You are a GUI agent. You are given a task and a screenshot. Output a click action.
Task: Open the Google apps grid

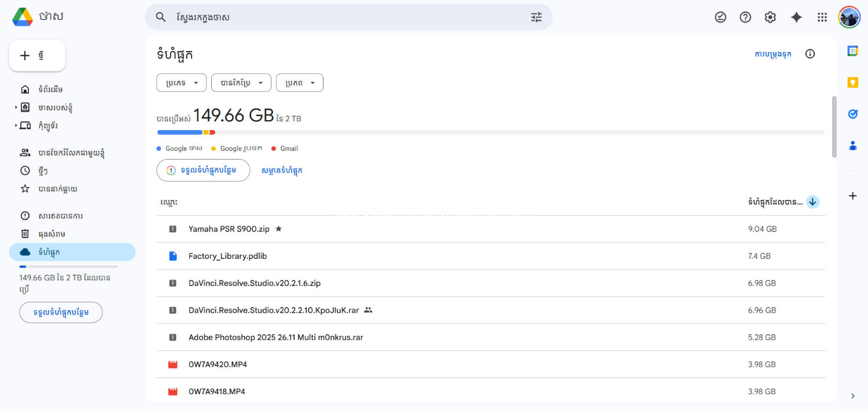pos(822,17)
